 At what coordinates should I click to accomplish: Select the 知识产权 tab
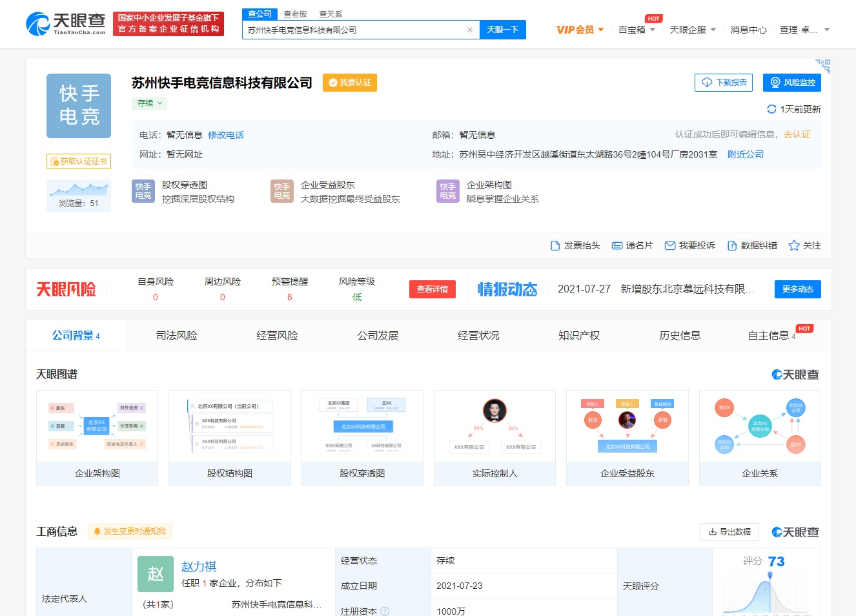coord(580,336)
